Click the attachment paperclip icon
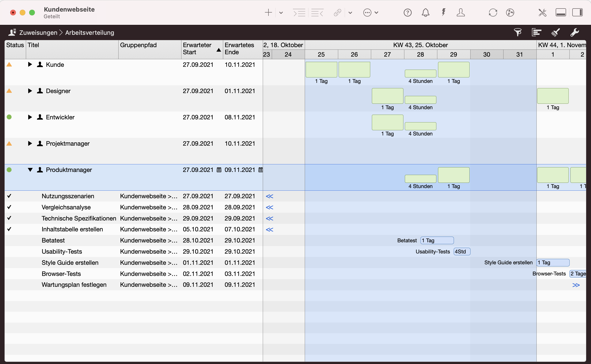The height and width of the screenshot is (364, 591). [x=337, y=13]
